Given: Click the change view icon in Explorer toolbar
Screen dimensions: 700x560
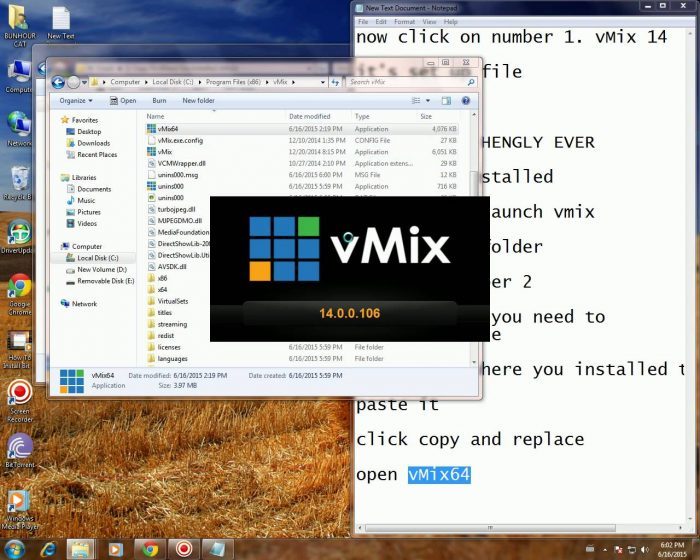Looking at the screenshot, I should [416, 100].
